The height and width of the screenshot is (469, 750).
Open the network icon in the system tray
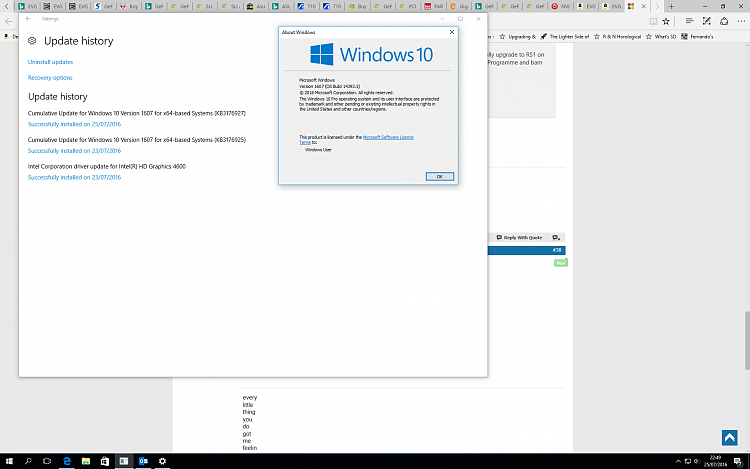[687, 461]
